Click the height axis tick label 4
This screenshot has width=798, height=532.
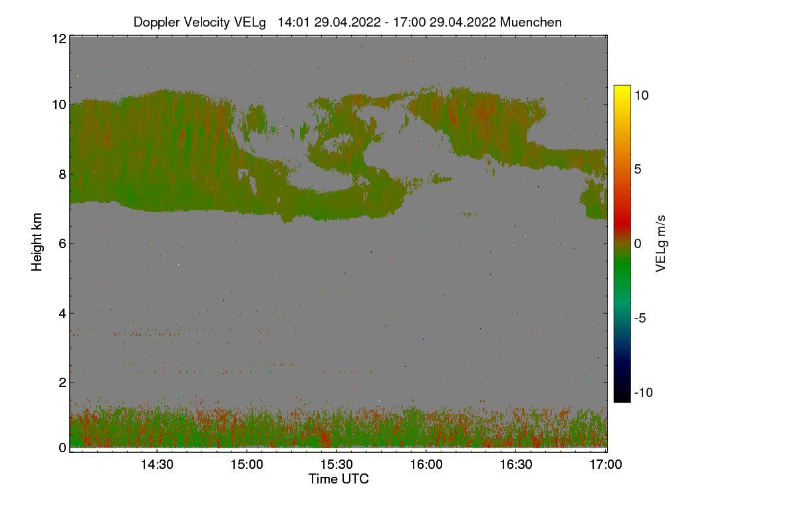[x=62, y=313]
